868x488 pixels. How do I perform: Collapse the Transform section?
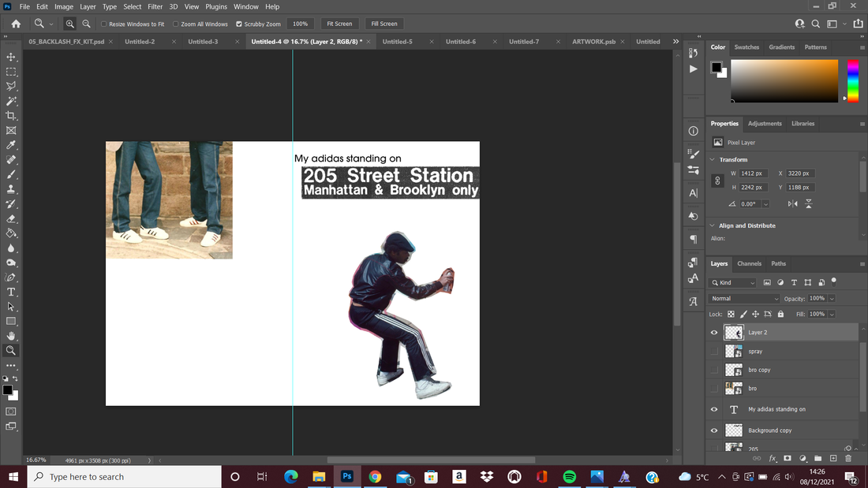(x=713, y=159)
